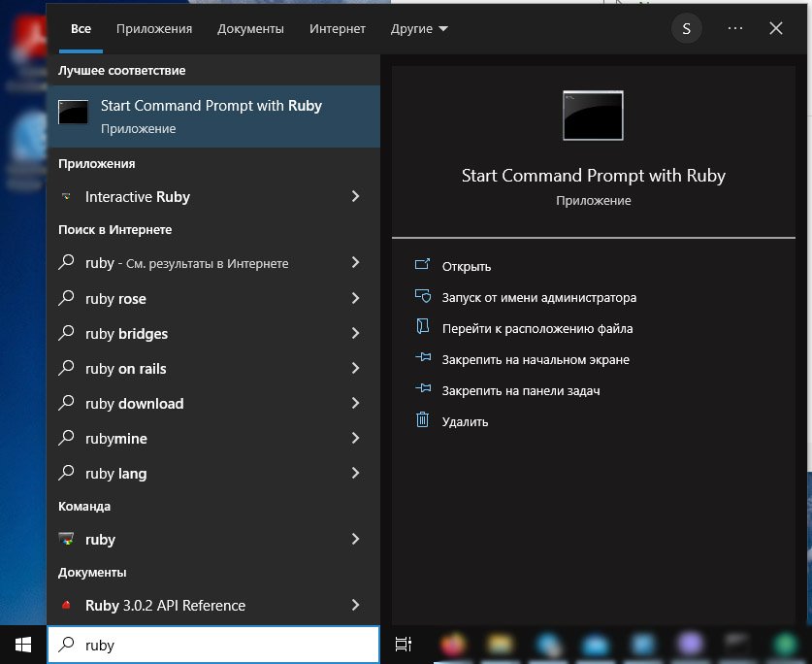
Task: Open the three-dots options menu
Action: (x=735, y=28)
